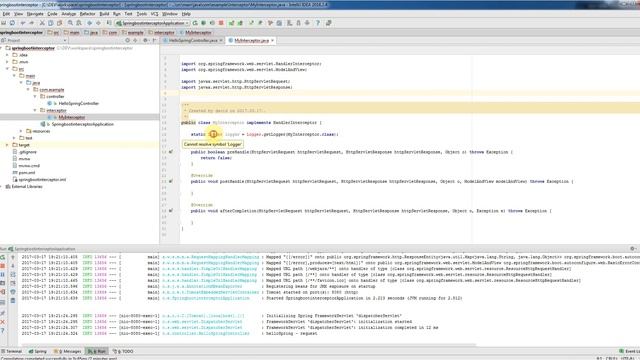Expand the .mvn folder
640x360 pixels.
pos(7,62)
